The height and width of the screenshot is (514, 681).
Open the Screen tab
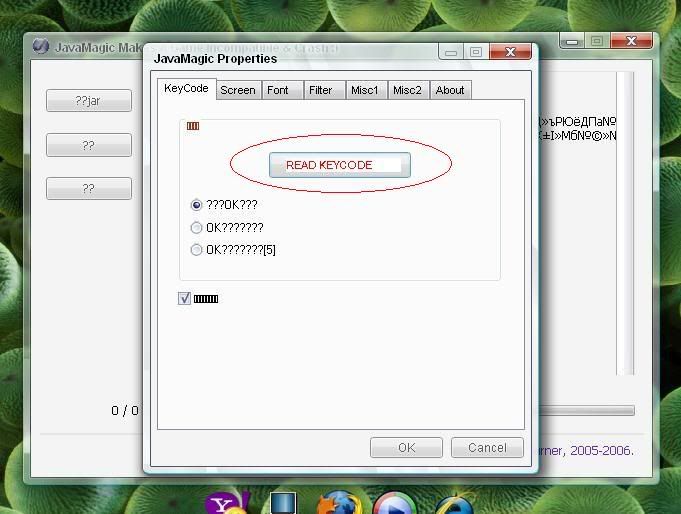238,90
